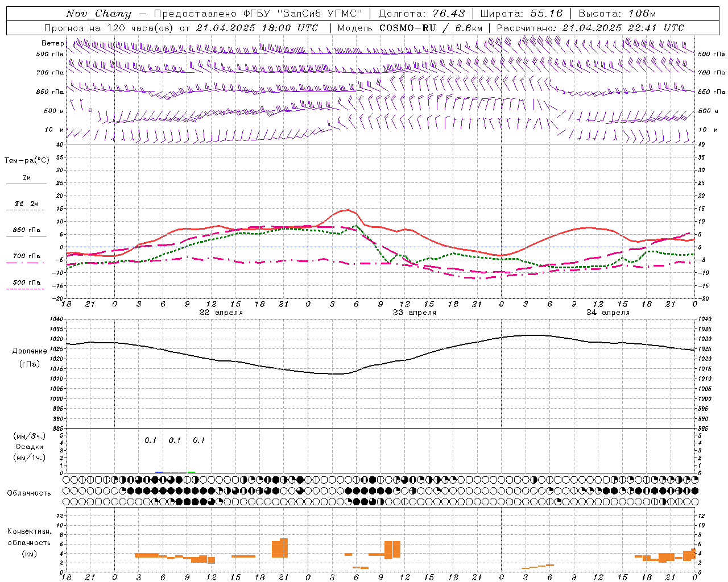Image resolution: width=728 pixels, height=582 pixels.
Task: Click the right-side '500 м' wind level label
Action: tap(709, 111)
